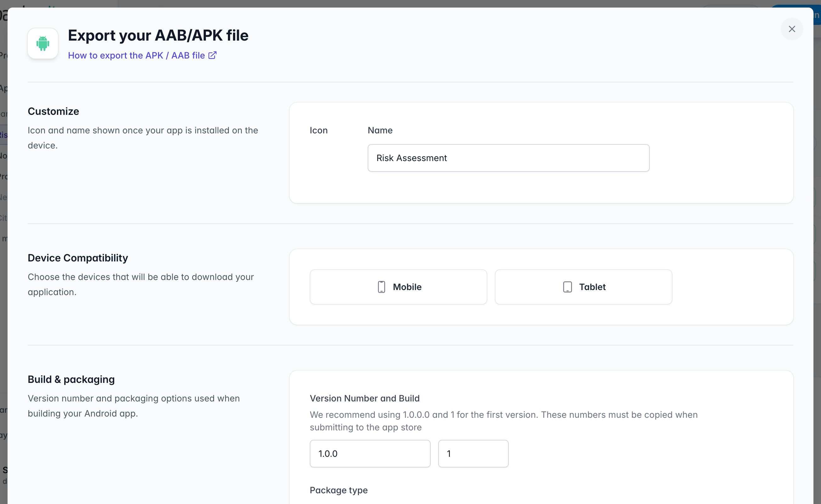Click the version number field showing 1.0.0
This screenshot has width=821, height=504.
pos(370,453)
